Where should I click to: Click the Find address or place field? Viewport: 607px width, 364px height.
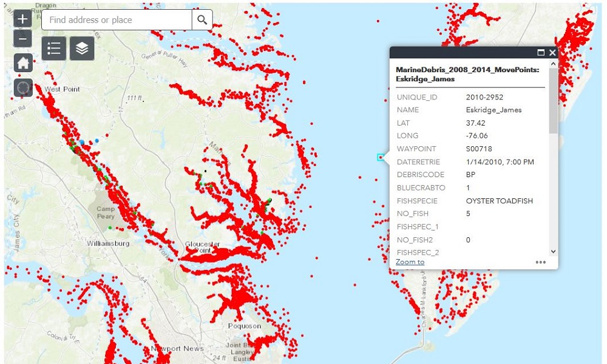(117, 20)
